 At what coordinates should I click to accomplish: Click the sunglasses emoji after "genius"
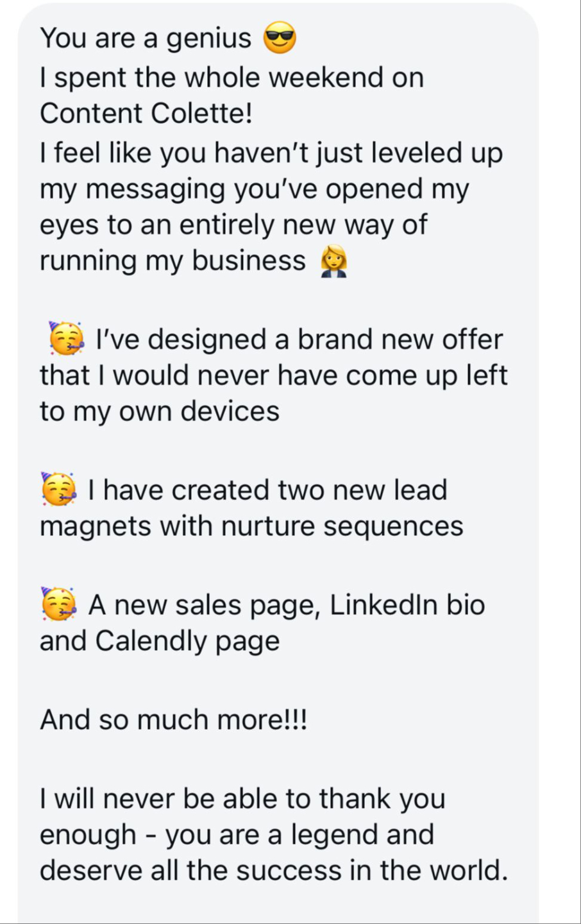[x=280, y=38]
